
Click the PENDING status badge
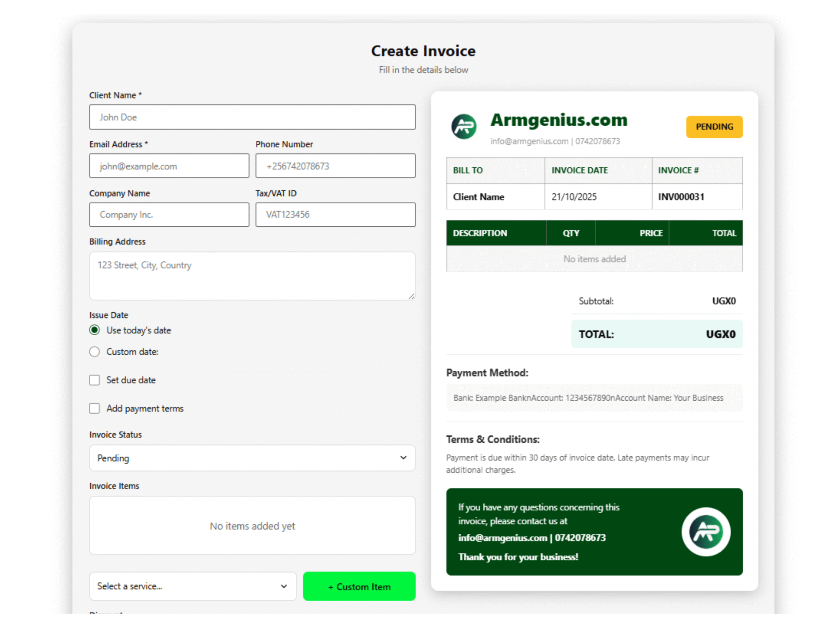(x=714, y=127)
